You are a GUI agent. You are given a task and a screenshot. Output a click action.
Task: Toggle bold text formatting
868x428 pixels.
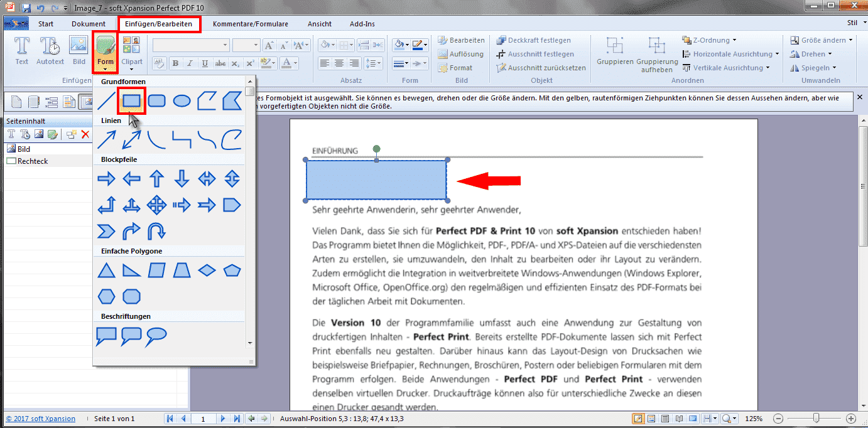[x=175, y=63]
